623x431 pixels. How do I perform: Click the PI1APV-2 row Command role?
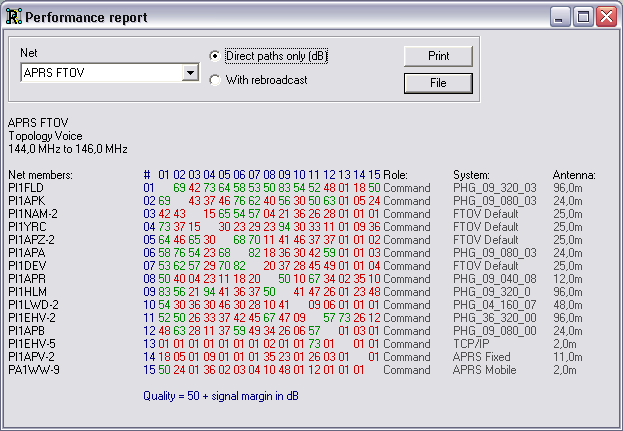pyautogui.click(x=406, y=357)
